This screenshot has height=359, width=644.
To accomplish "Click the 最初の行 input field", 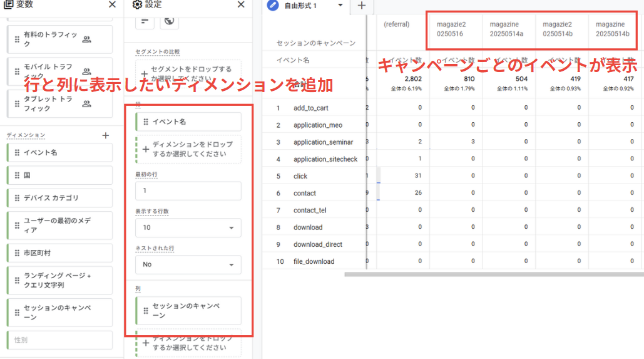I will (x=188, y=191).
